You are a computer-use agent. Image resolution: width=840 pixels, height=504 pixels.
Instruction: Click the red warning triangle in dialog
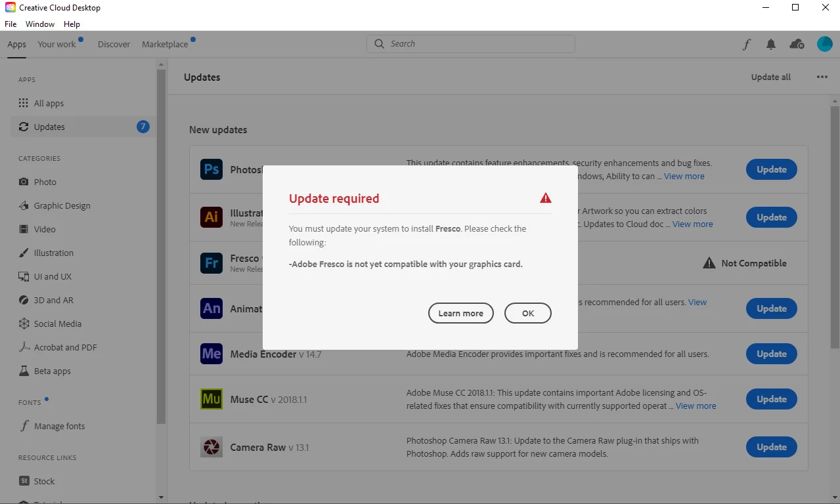pos(546,198)
